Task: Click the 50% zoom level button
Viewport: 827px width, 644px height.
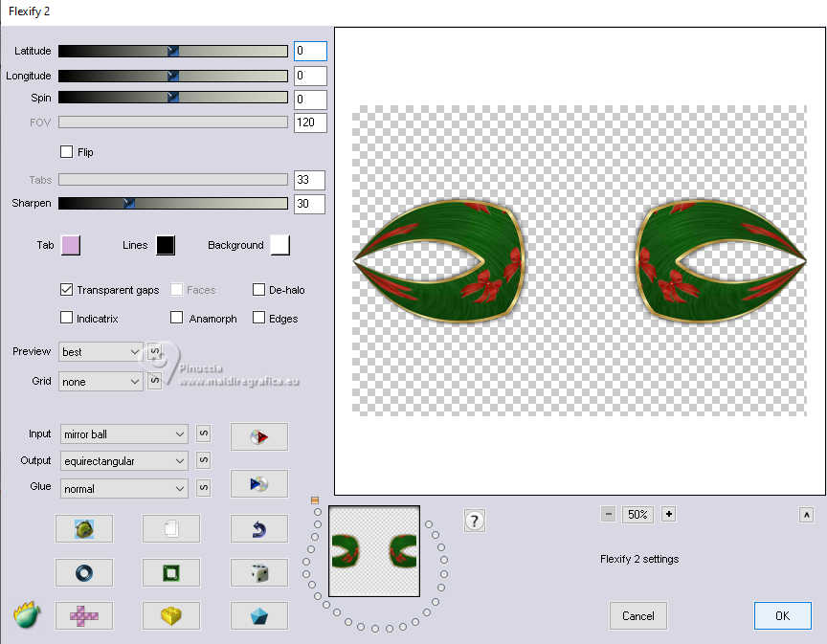Action: tap(637, 514)
